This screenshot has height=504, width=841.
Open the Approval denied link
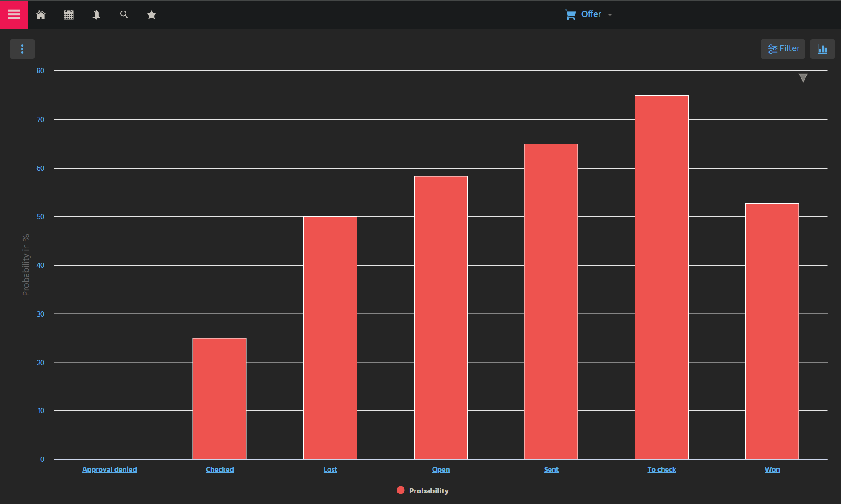109,469
